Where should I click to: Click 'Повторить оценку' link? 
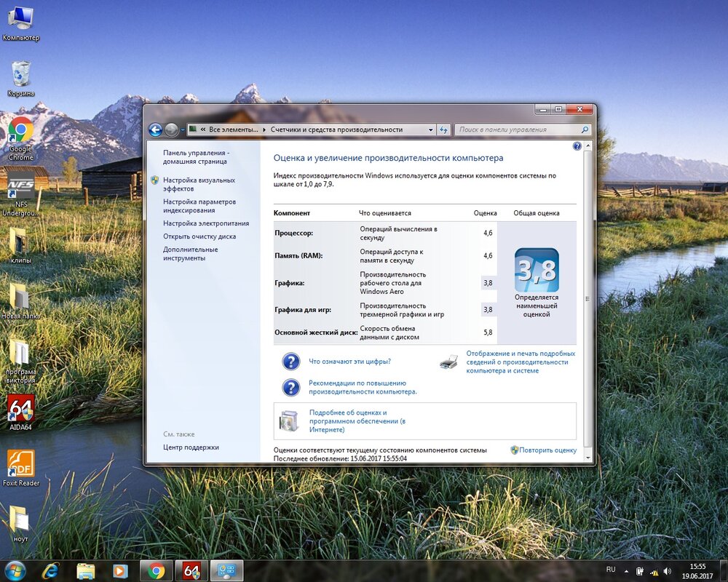(547, 450)
